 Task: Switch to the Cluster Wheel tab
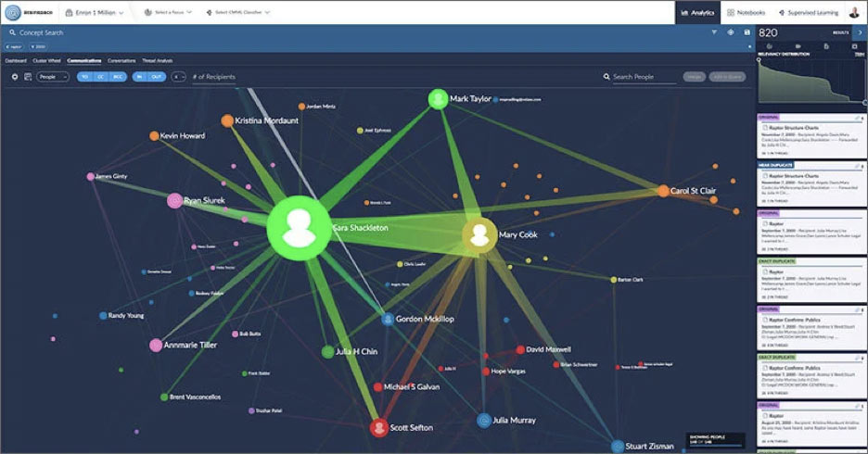point(46,60)
